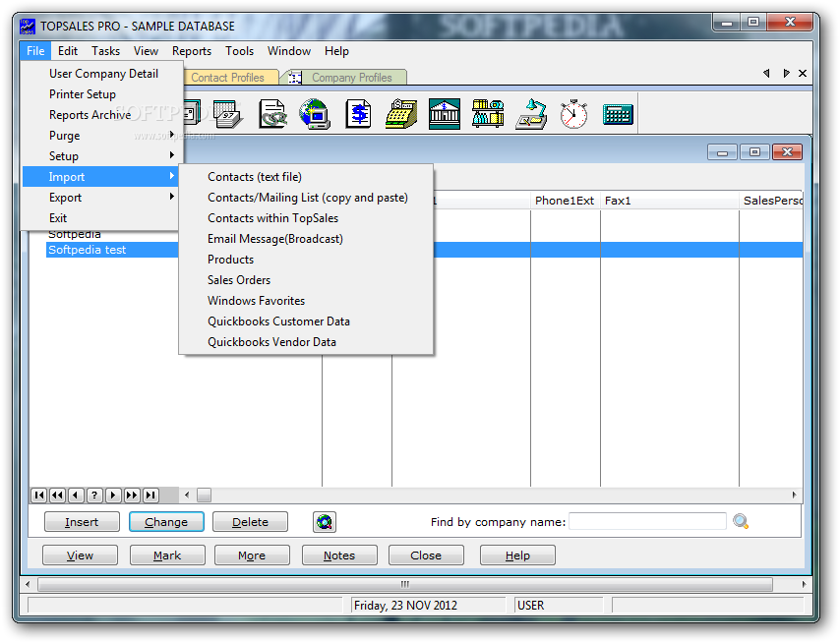Open the calendar pad toolbar icon

(227, 113)
